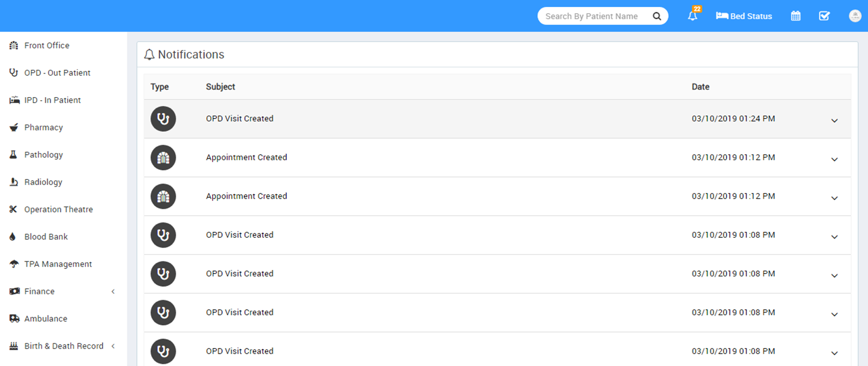Open the Bed Status link
Viewport: 868px width, 366px height.
[744, 16]
